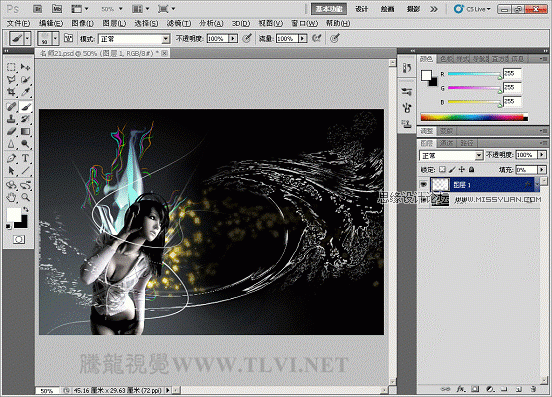Select the Line shape tool
Viewport: 552px width, 397px height.
pyautogui.click(x=25, y=171)
